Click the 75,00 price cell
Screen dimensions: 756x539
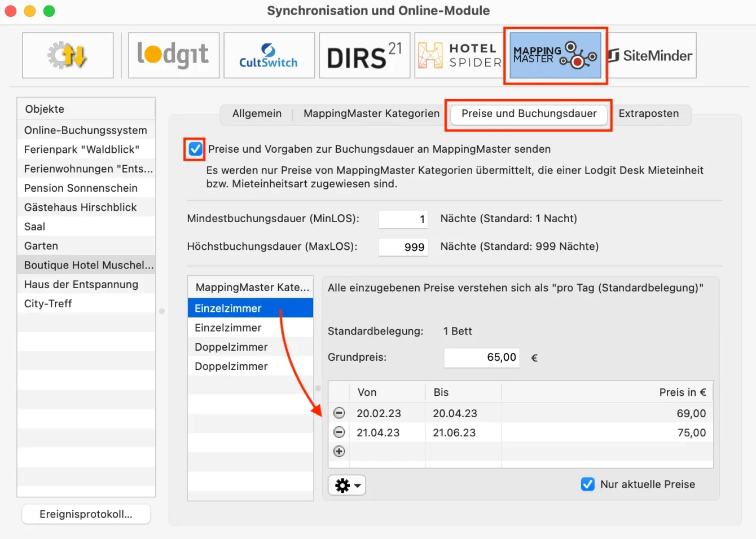[x=607, y=432]
